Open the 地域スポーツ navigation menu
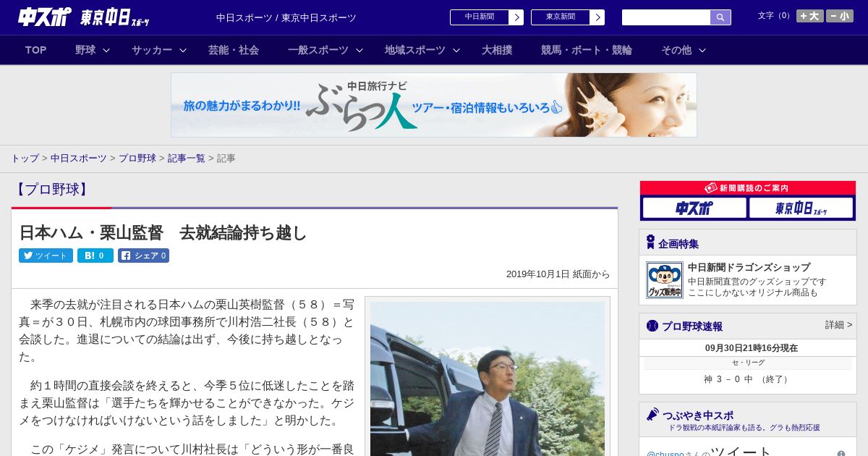 (x=415, y=50)
